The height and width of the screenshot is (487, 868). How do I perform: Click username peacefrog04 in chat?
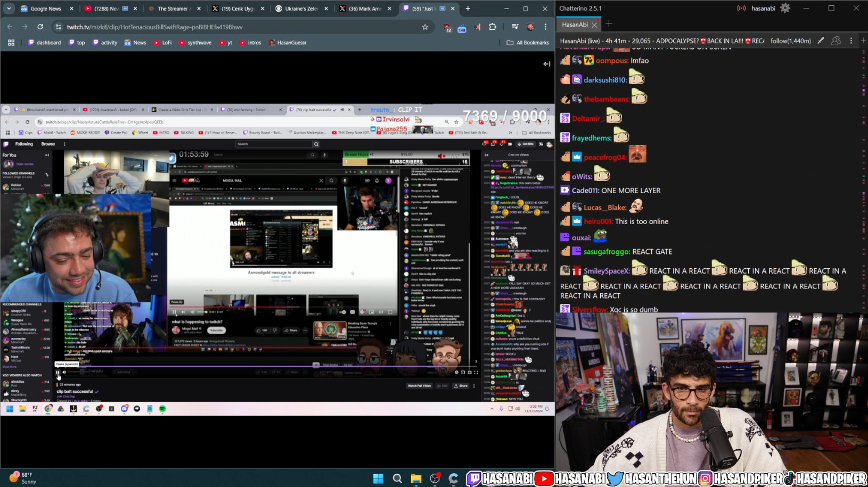pyautogui.click(x=605, y=157)
